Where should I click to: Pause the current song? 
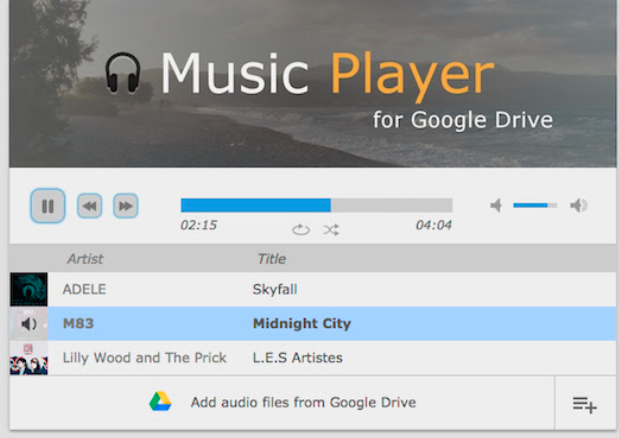(48, 206)
